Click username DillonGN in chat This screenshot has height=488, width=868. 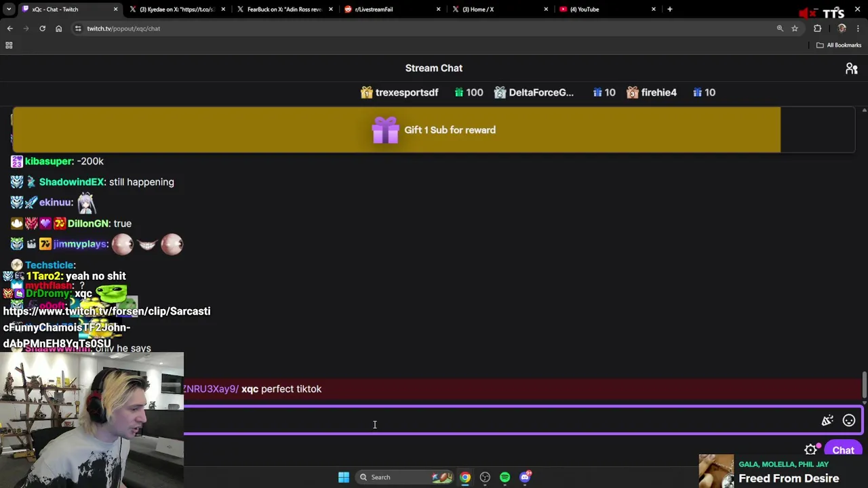coord(88,224)
